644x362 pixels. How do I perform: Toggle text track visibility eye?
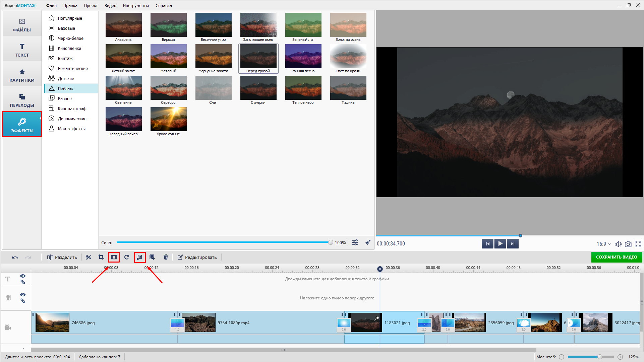23,276
